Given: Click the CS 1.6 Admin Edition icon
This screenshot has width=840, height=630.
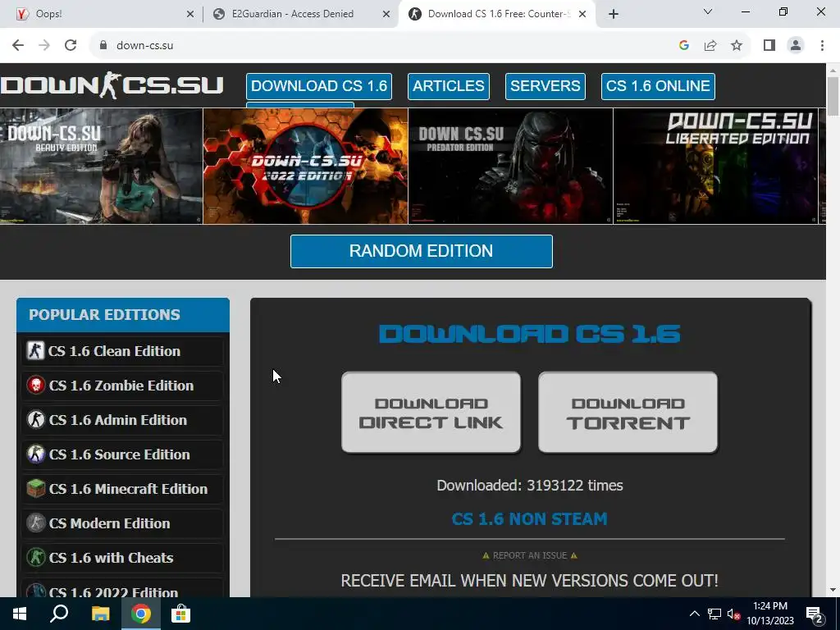Looking at the screenshot, I should 36,419.
